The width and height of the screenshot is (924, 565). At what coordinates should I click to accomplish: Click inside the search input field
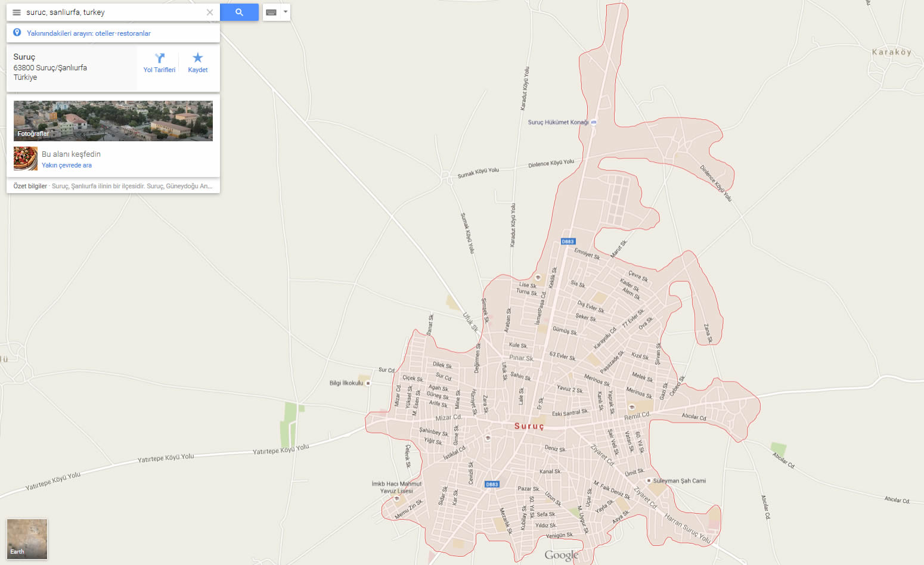[x=107, y=12]
